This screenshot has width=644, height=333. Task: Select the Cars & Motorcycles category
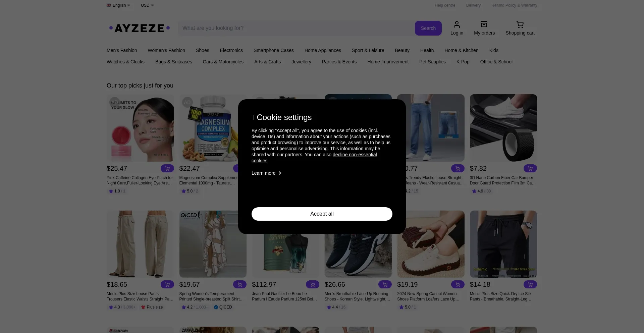[x=223, y=62]
